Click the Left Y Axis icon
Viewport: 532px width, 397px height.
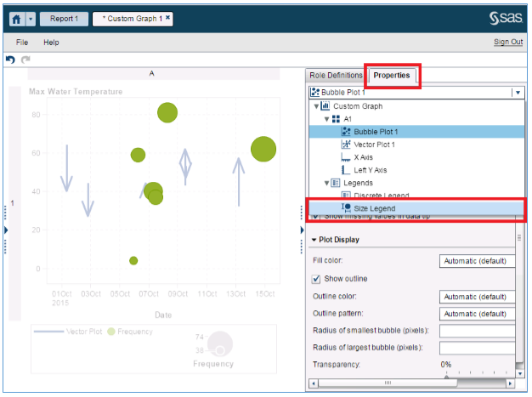(346, 170)
